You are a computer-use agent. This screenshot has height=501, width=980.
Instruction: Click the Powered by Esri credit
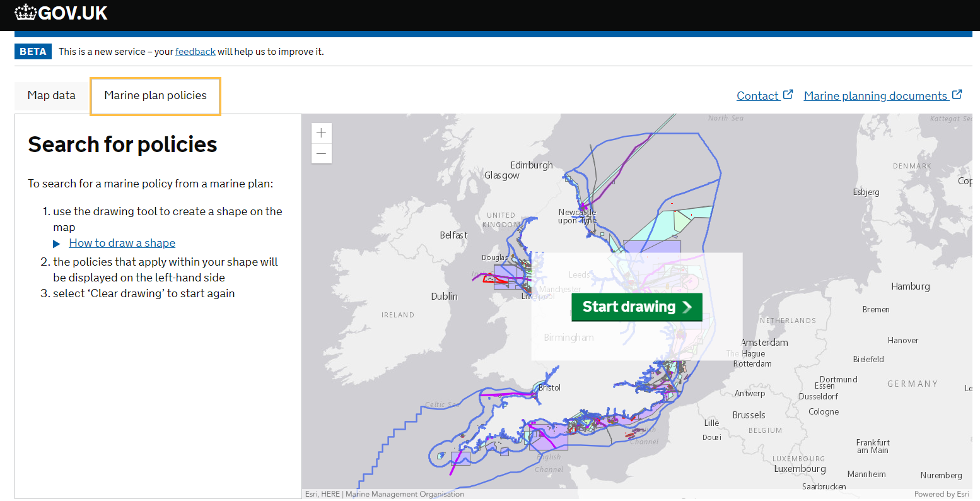pyautogui.click(x=942, y=494)
